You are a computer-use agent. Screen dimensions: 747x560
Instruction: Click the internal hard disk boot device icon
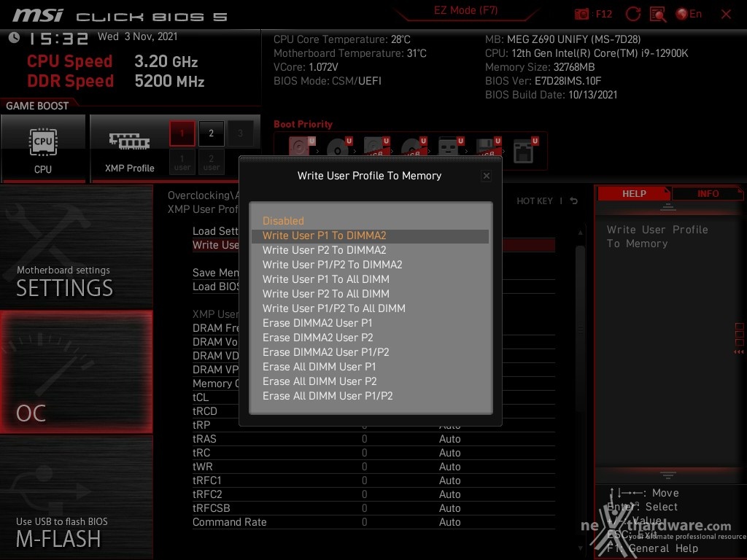coord(301,146)
